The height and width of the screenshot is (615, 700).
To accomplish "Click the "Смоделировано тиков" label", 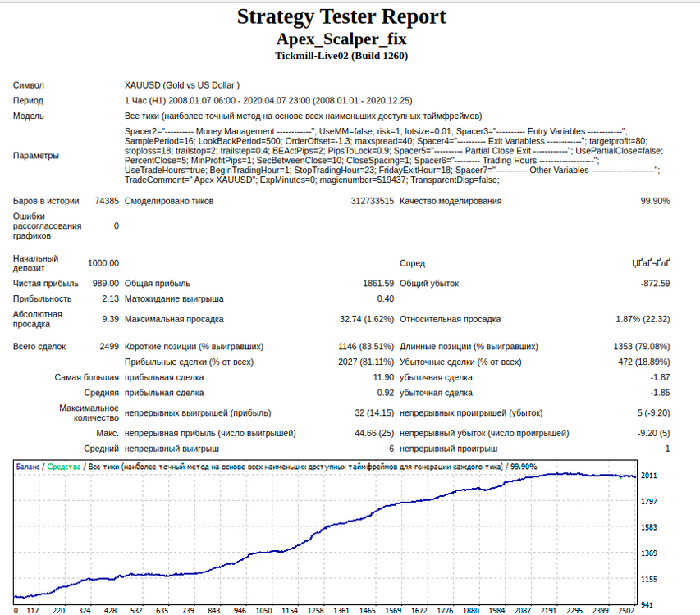I will tap(169, 201).
